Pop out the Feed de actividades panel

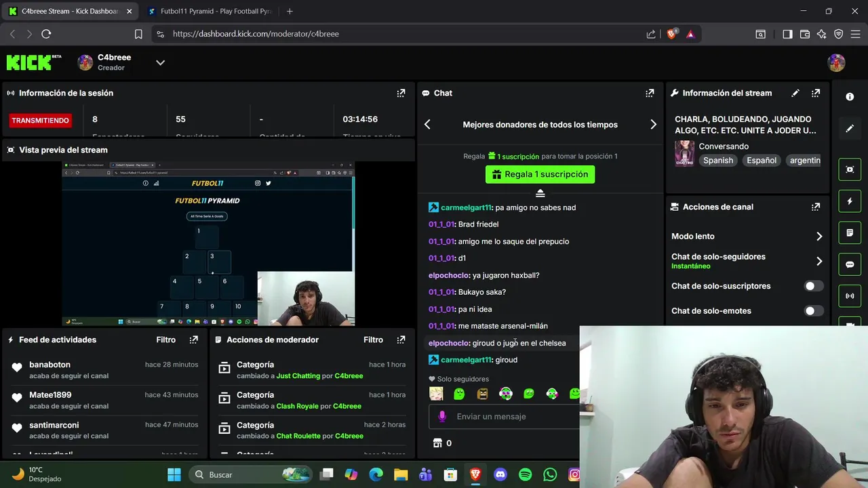194,340
